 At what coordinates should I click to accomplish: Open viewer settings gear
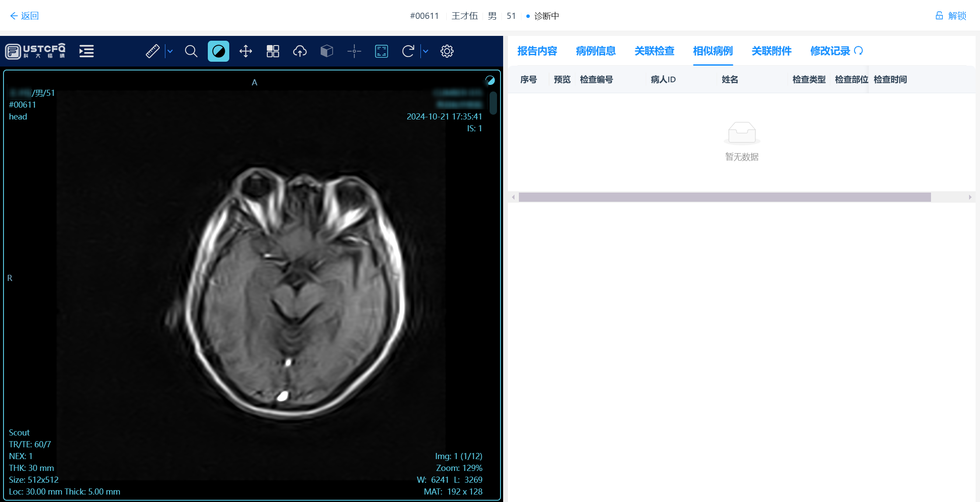[447, 51]
